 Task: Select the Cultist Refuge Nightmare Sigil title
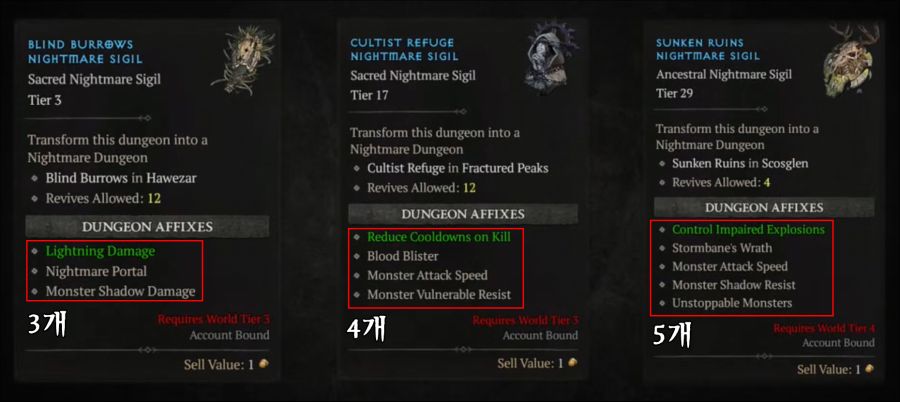pyautogui.click(x=404, y=49)
